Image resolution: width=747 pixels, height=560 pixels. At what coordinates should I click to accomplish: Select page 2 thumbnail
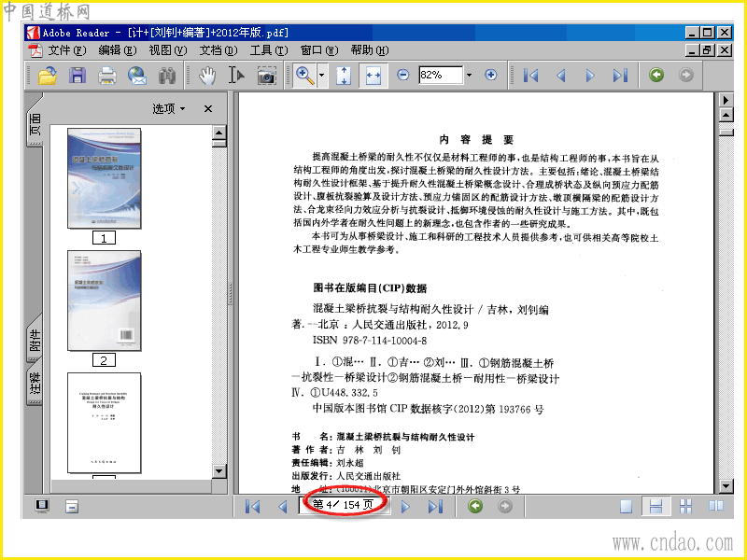[x=104, y=301]
